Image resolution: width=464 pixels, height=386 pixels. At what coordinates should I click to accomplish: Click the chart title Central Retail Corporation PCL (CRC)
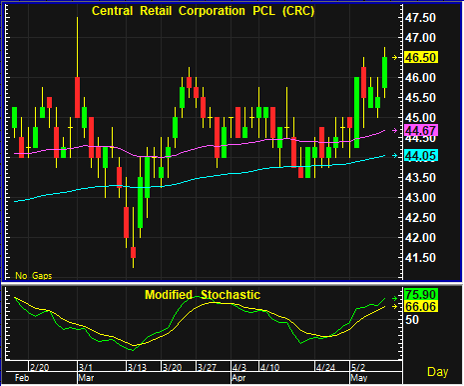203,11
